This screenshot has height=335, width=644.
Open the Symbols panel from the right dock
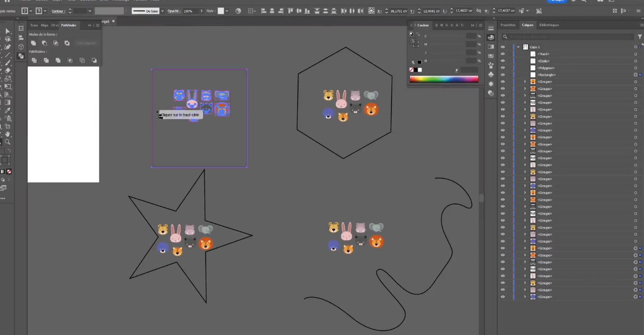coord(491,74)
